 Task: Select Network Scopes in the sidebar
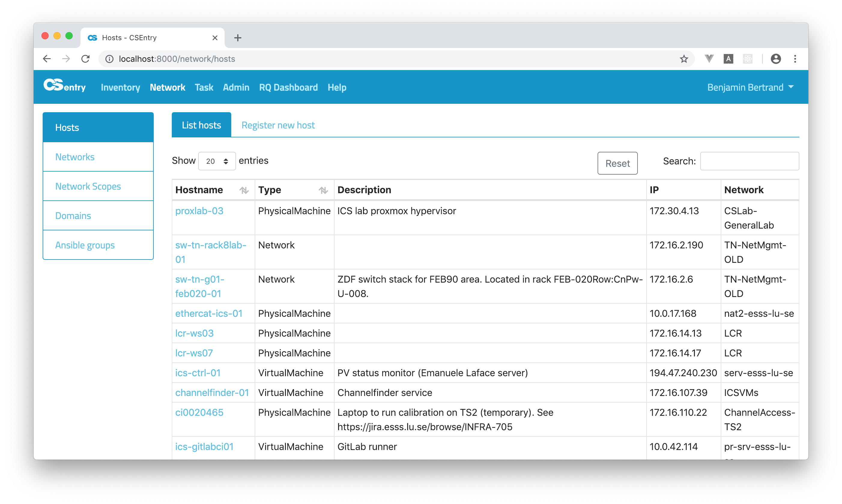tap(88, 186)
